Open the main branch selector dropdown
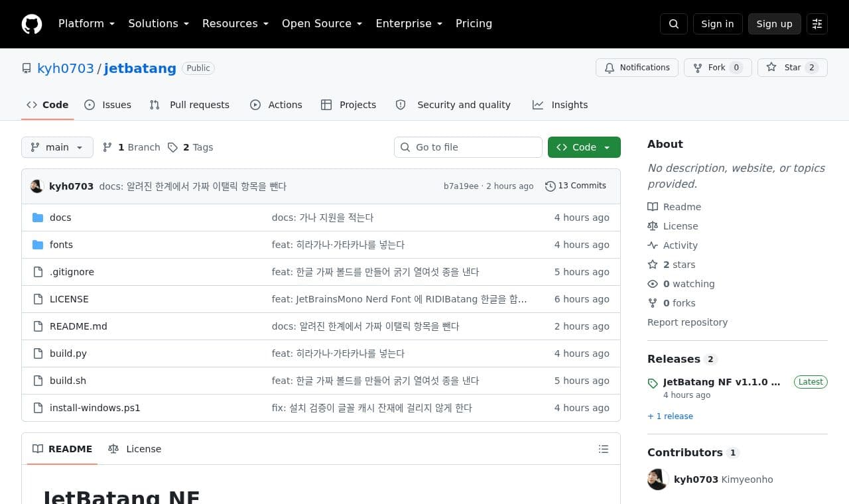 57,147
